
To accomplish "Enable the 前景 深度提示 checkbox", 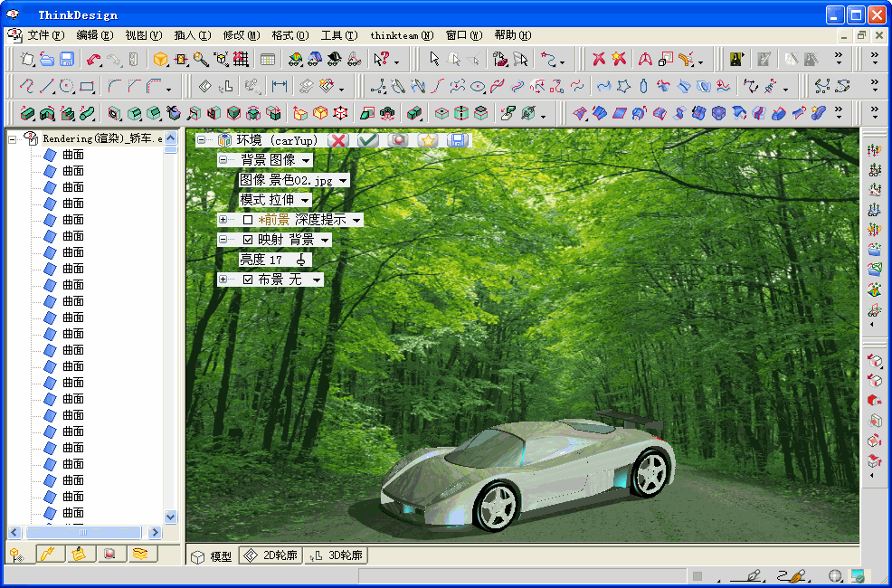I will (248, 220).
